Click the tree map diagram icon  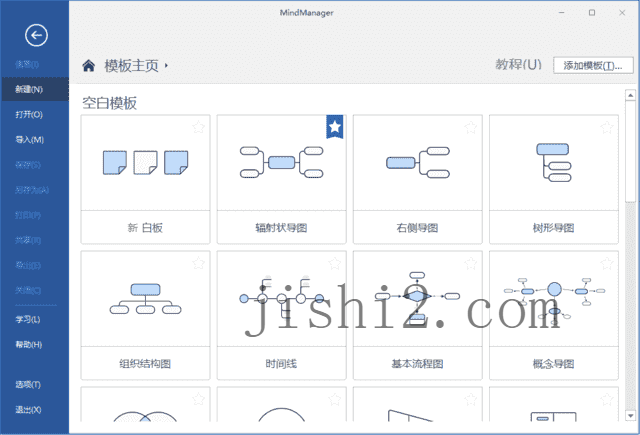tap(553, 162)
